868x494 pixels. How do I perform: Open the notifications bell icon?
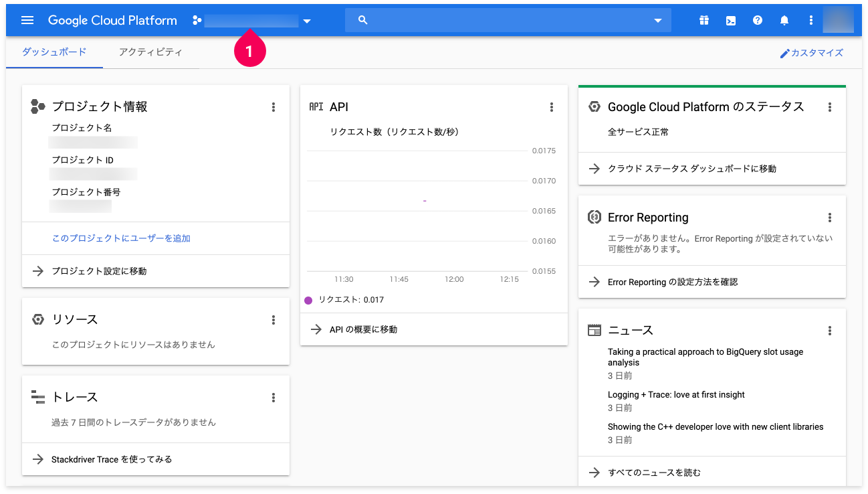[784, 20]
